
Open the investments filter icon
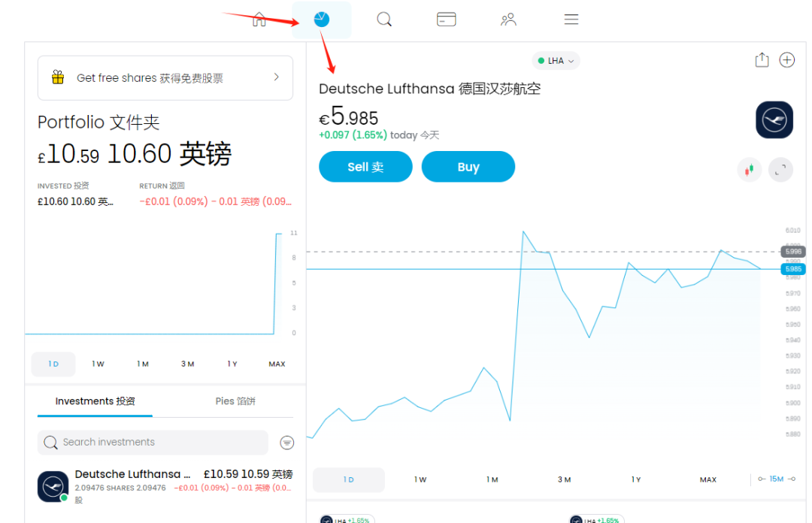tap(287, 443)
